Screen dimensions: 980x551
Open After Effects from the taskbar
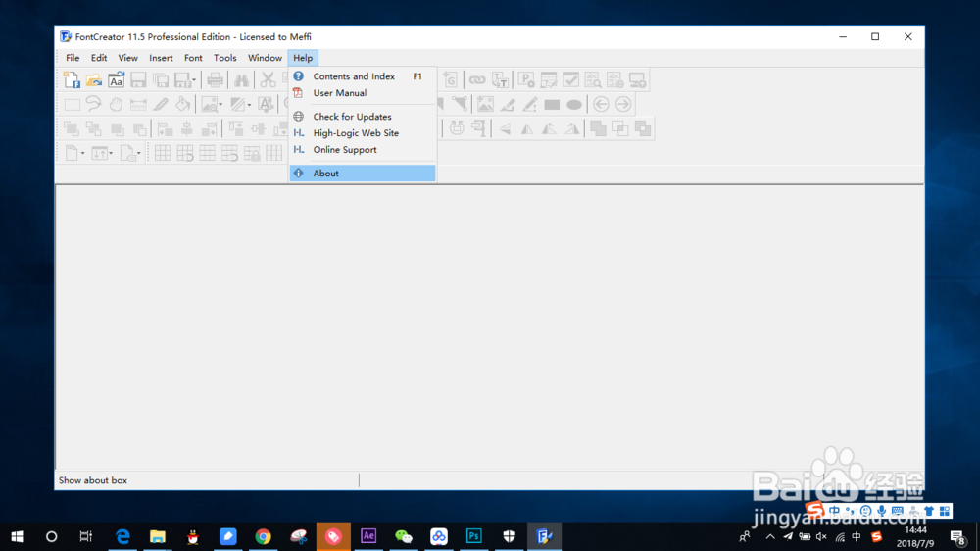pyautogui.click(x=368, y=536)
